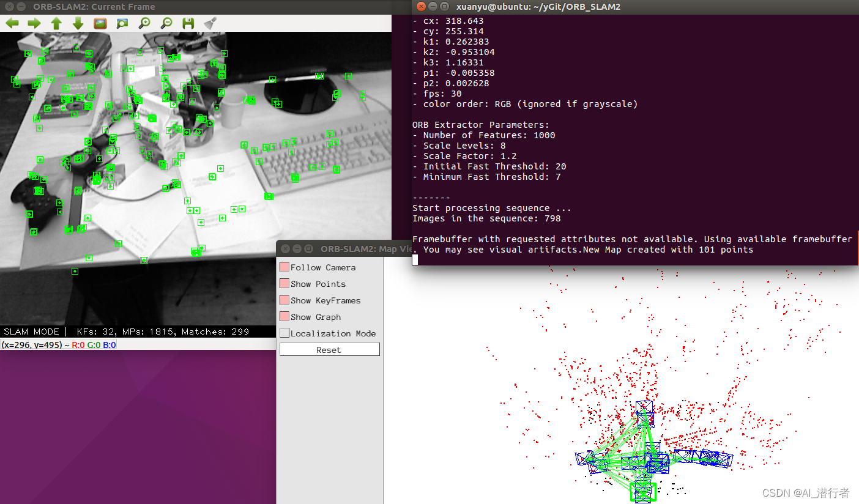Maximize the terminal window
The width and height of the screenshot is (859, 504).
(445, 6)
